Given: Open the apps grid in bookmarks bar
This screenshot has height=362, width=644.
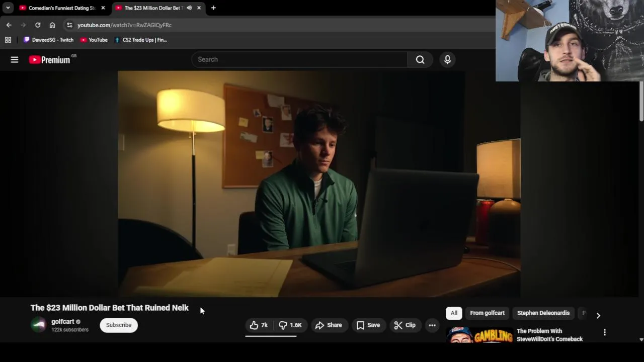Looking at the screenshot, I should [8, 40].
